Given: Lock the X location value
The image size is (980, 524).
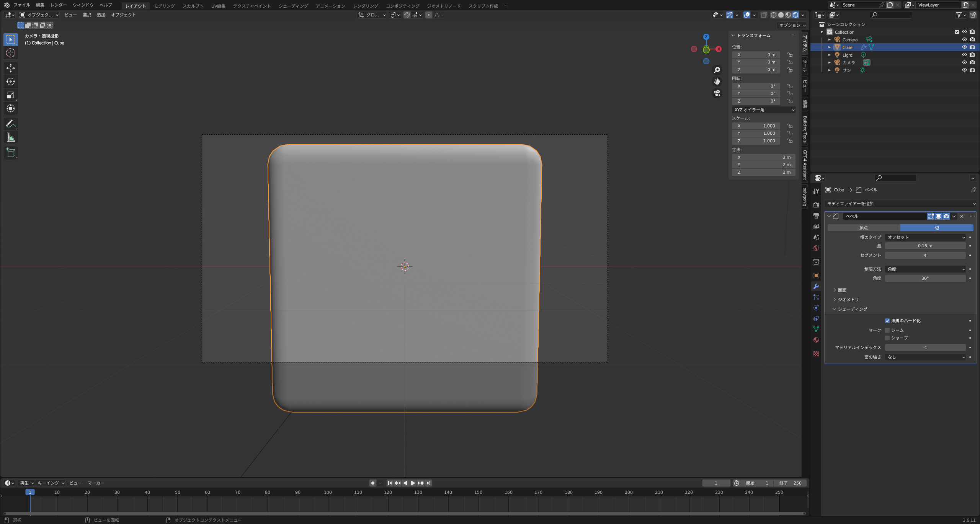Looking at the screenshot, I should click(x=789, y=55).
